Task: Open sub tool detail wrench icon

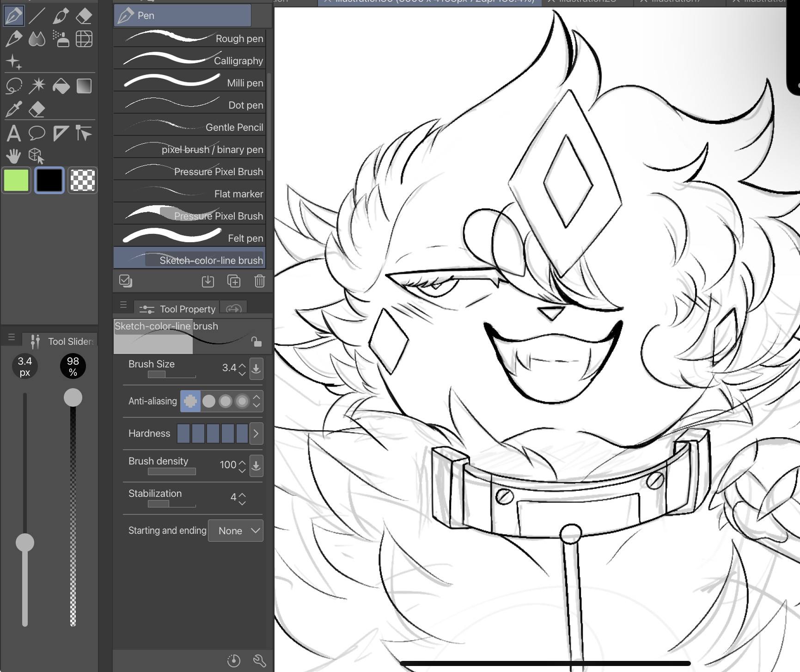Action: pyautogui.click(x=260, y=661)
